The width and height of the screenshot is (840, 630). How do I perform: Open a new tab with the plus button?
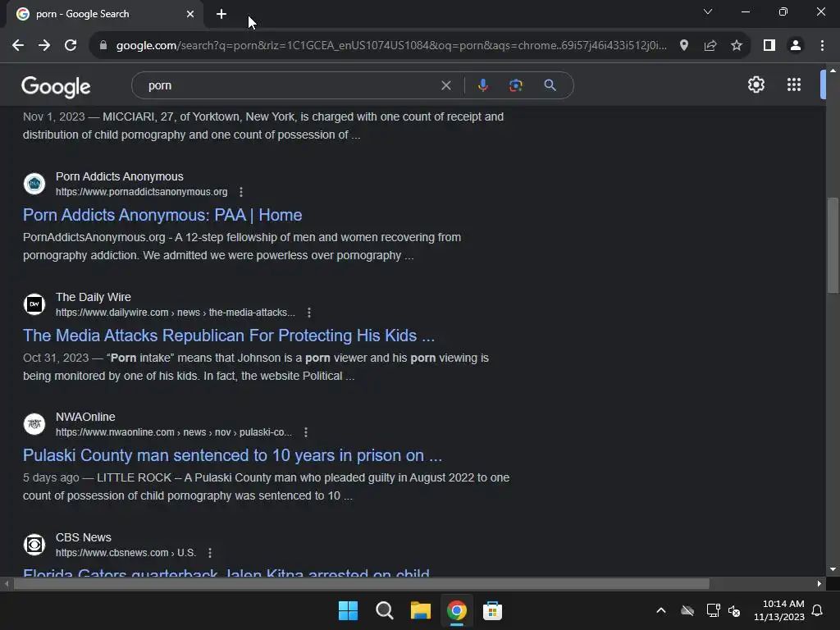tap(221, 14)
